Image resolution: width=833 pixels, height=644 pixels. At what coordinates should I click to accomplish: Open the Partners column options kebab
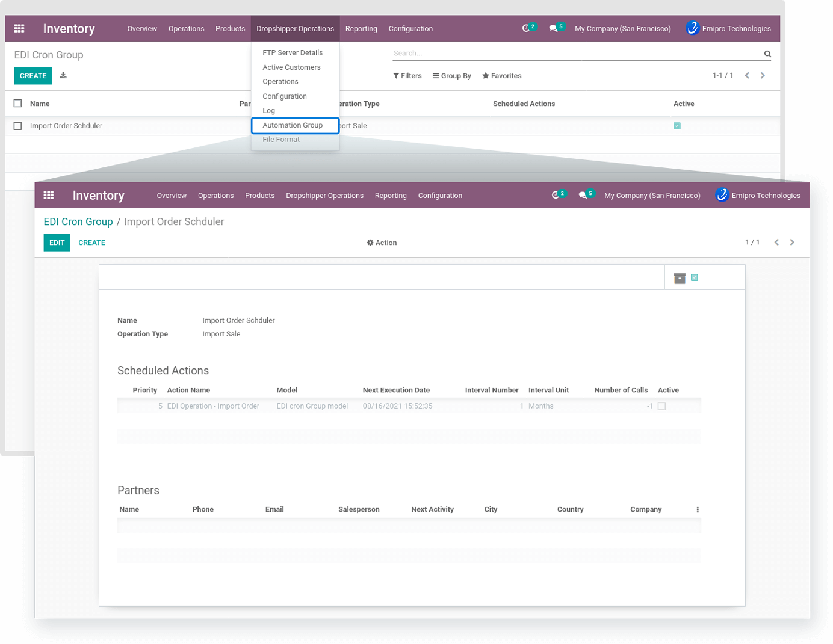pos(698,510)
